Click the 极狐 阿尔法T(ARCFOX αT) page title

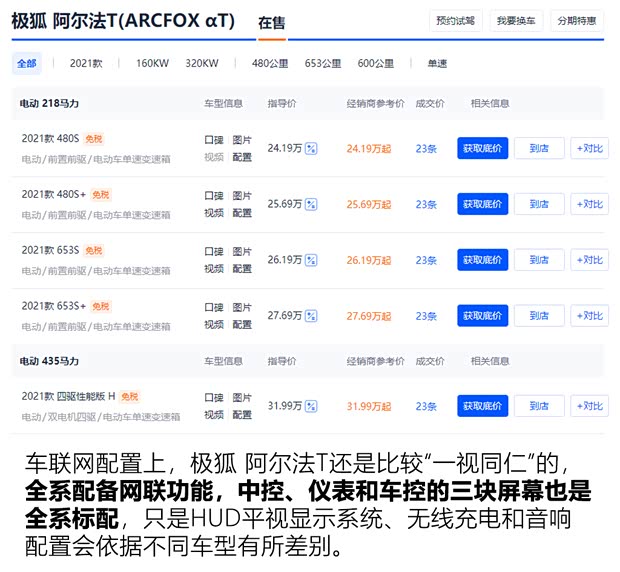tap(123, 21)
